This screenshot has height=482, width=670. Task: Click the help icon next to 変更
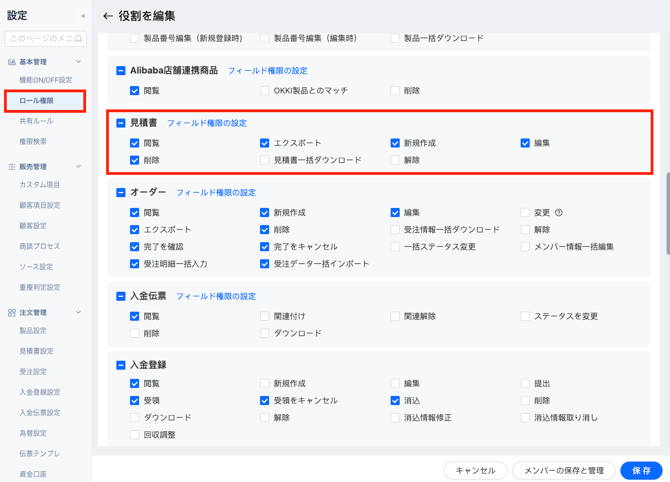pyautogui.click(x=558, y=212)
